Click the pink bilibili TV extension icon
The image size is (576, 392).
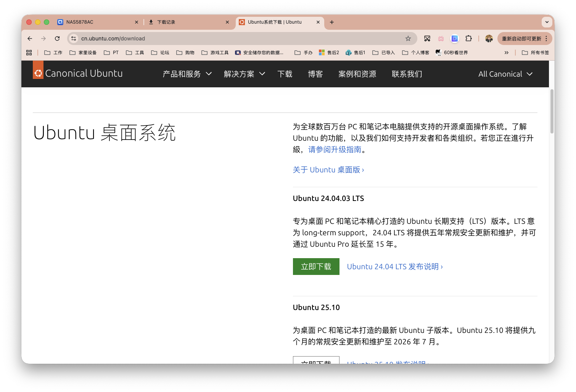[441, 38]
